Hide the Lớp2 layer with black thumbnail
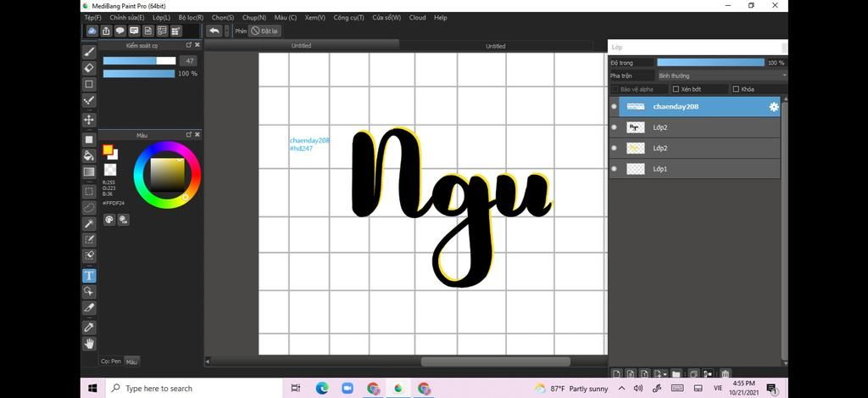This screenshot has width=868, height=398. 614,127
